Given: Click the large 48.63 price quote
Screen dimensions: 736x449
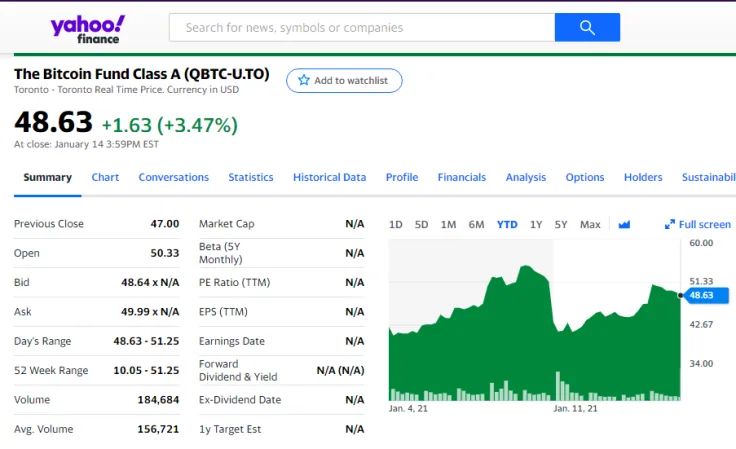Looking at the screenshot, I should point(54,122).
